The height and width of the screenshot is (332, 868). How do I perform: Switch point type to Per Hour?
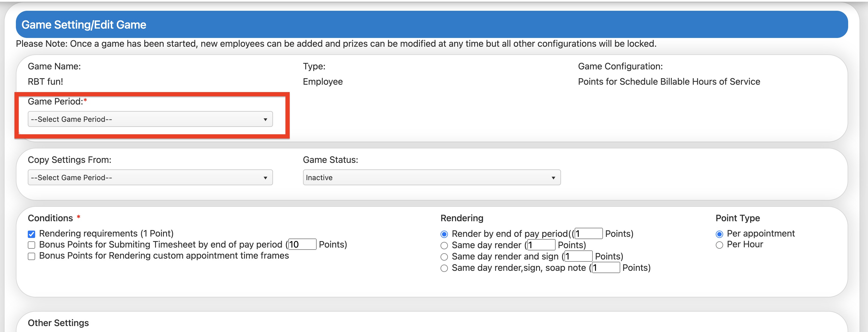719,245
